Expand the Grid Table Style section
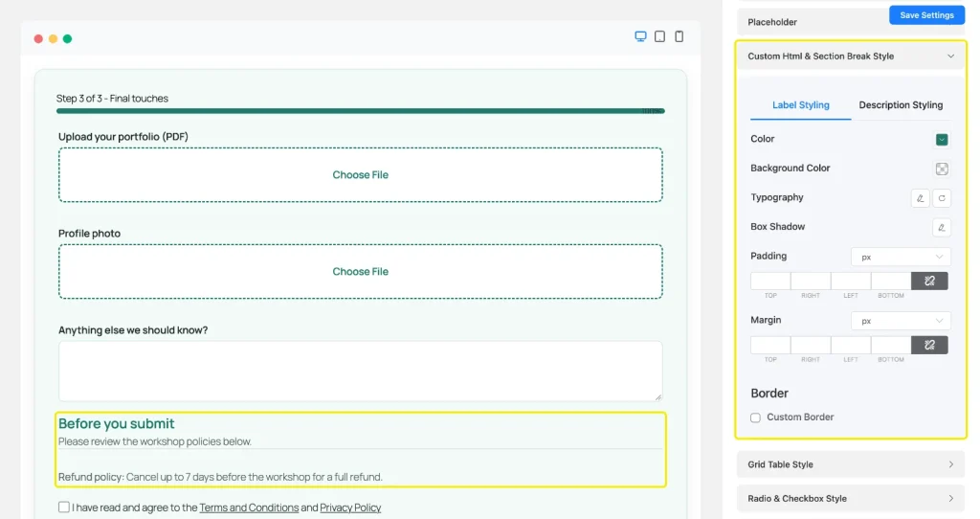The width and height of the screenshot is (980, 519). [851, 464]
